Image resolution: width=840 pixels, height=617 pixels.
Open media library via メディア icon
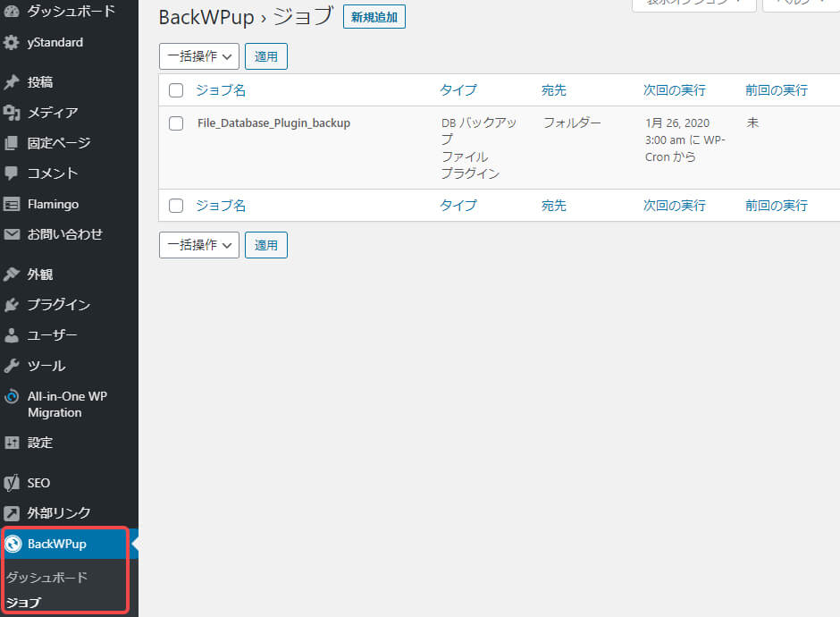point(12,113)
